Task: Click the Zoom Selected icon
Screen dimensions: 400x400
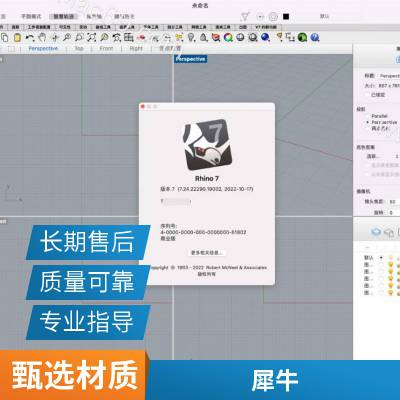Action: click(x=104, y=37)
